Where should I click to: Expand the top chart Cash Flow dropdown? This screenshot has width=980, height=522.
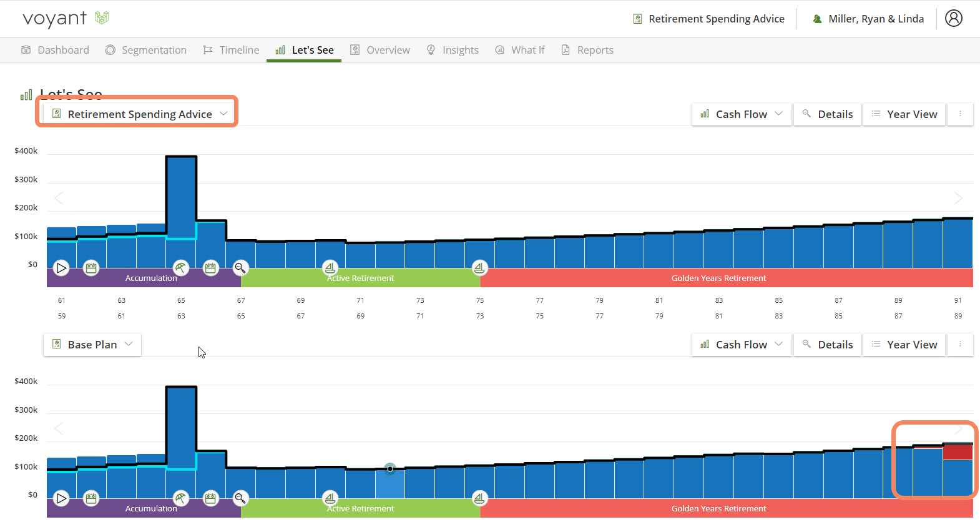(x=742, y=114)
